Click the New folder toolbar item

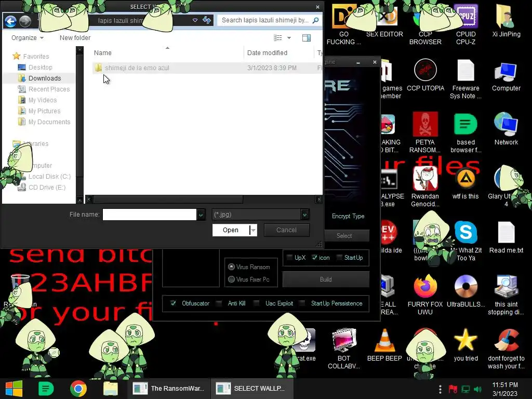pos(75,37)
